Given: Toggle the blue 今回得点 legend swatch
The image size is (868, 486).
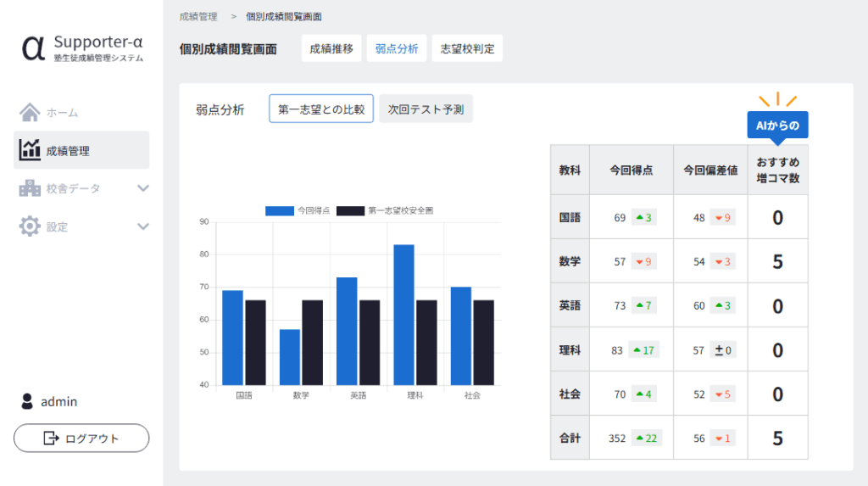Looking at the screenshot, I should click(x=280, y=210).
